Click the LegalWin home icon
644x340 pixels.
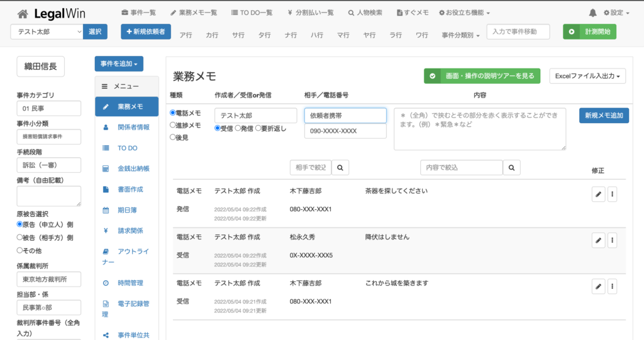(23, 14)
